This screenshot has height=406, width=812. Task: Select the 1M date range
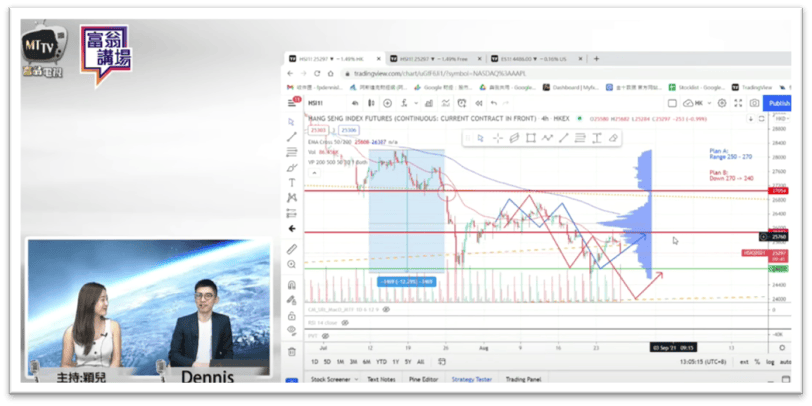(x=340, y=361)
